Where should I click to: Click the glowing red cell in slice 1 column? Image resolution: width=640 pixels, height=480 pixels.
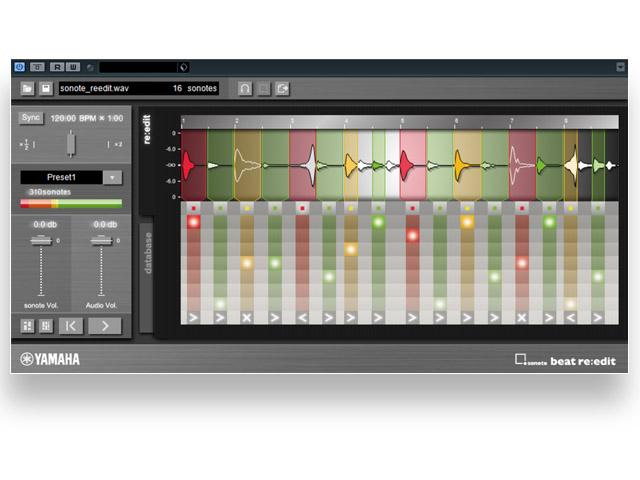(193, 222)
